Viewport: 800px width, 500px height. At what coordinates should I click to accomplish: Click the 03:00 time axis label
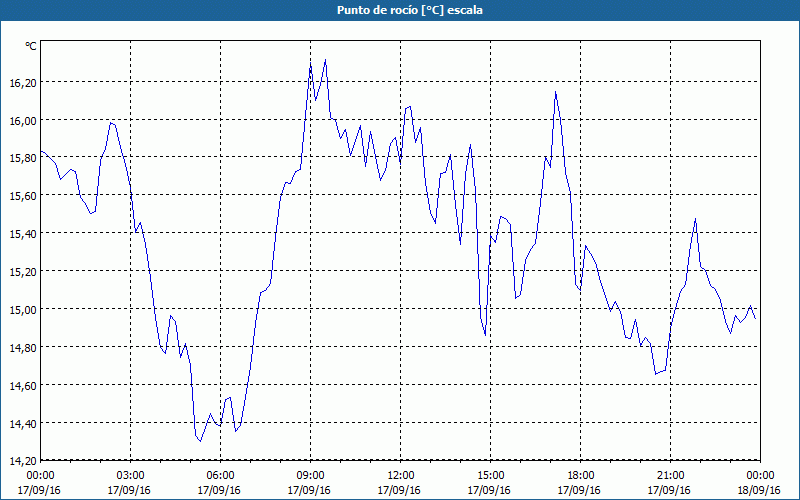pos(130,476)
